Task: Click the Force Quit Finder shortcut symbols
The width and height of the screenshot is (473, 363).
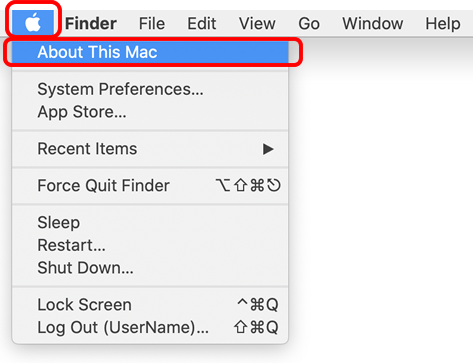Action: (x=248, y=185)
